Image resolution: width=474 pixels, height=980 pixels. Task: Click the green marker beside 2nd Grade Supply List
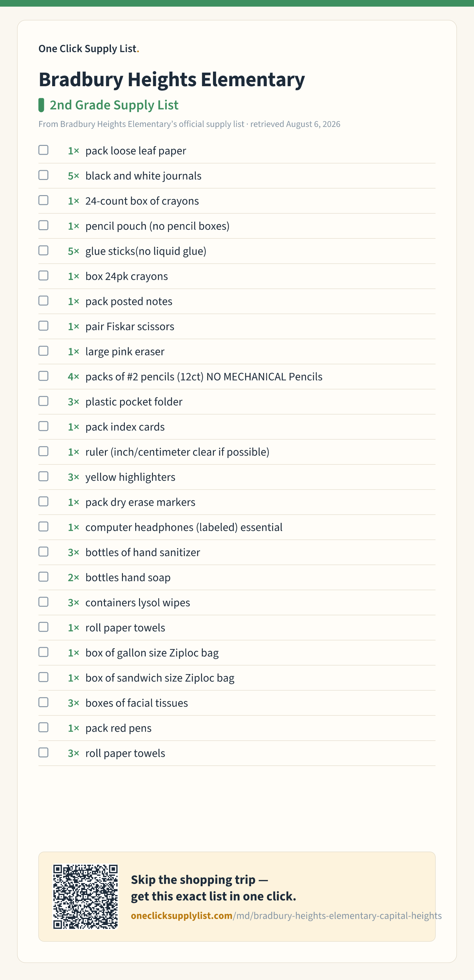[x=41, y=105]
